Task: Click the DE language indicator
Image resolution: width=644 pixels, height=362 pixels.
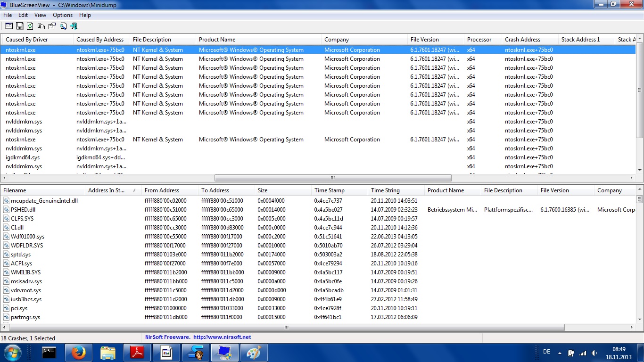Action: coord(547,352)
